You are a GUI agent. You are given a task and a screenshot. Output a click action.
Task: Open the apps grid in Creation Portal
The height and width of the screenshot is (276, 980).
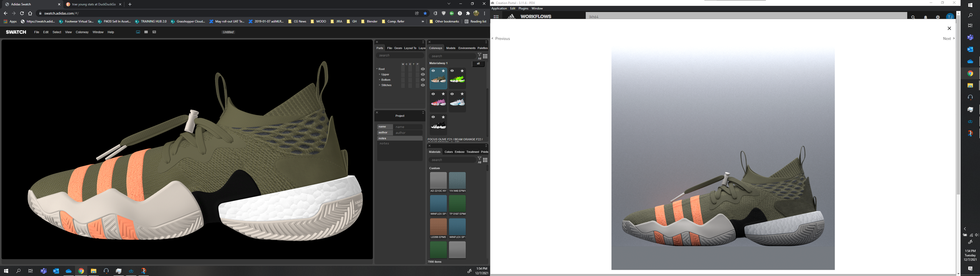tap(496, 16)
